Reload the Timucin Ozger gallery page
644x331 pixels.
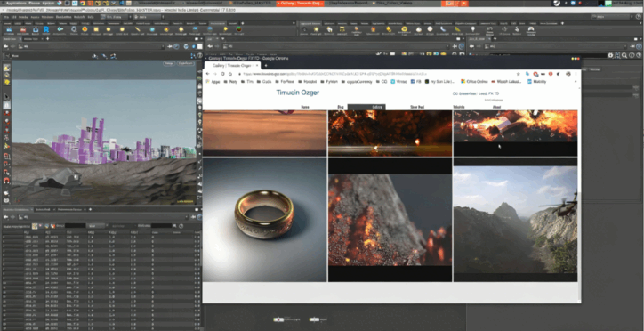coord(223,74)
